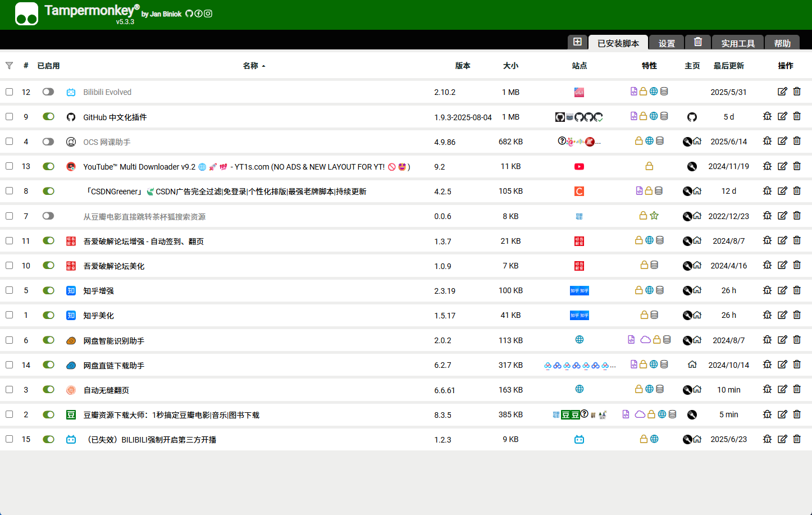Edit the YouTube Multi Downloader script
This screenshot has width=812, height=515.
782,166
